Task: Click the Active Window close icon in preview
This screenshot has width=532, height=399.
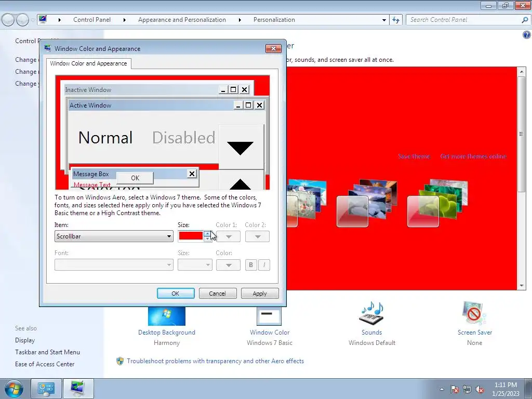Action: point(260,105)
